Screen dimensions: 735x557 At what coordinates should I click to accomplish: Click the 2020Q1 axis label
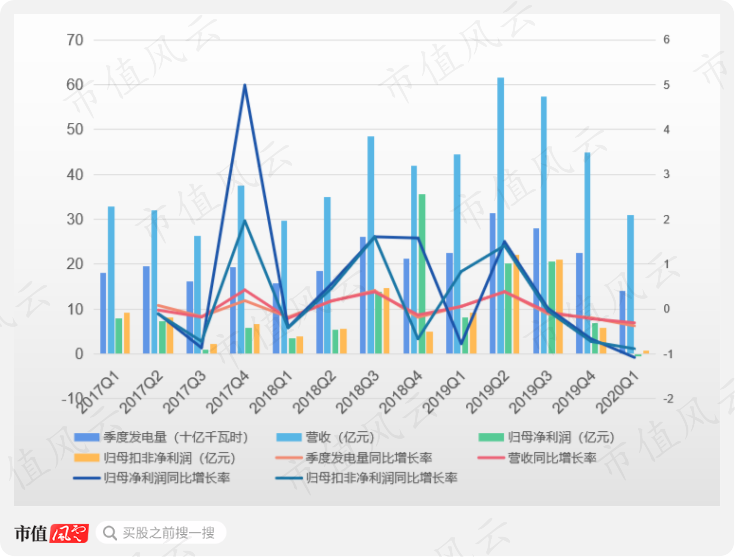(x=617, y=393)
